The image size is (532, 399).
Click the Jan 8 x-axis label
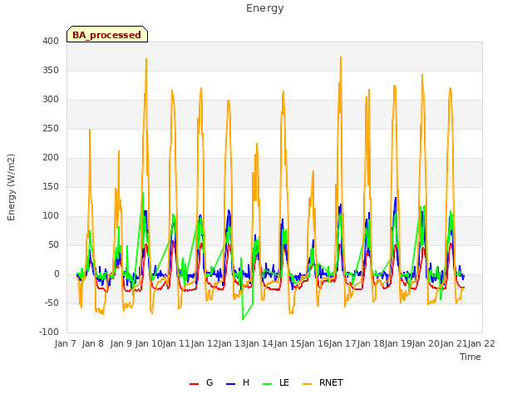pyautogui.click(x=93, y=343)
